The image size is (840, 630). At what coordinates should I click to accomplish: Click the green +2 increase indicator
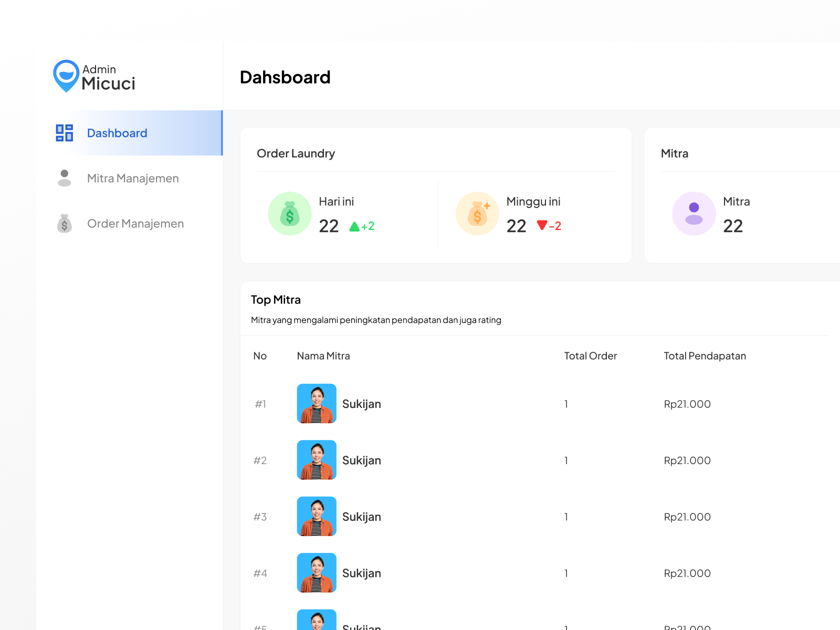click(x=362, y=226)
